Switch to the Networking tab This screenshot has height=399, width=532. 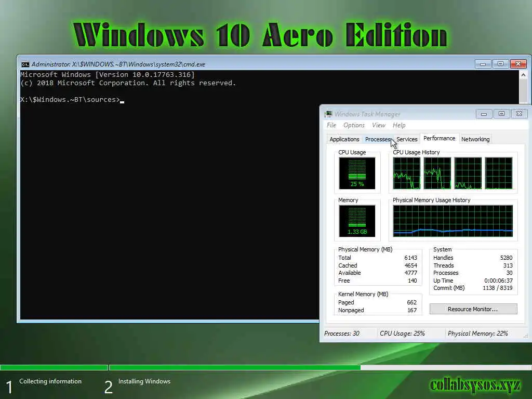[x=475, y=139]
